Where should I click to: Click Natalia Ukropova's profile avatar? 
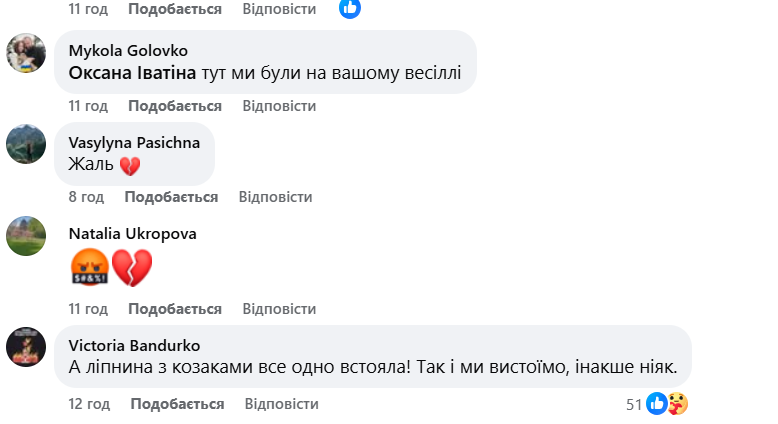(26, 236)
